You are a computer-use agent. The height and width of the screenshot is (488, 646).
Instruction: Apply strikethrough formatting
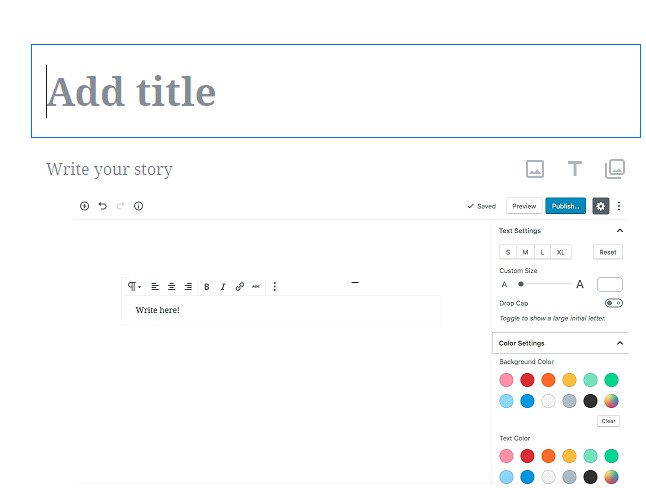(256, 286)
